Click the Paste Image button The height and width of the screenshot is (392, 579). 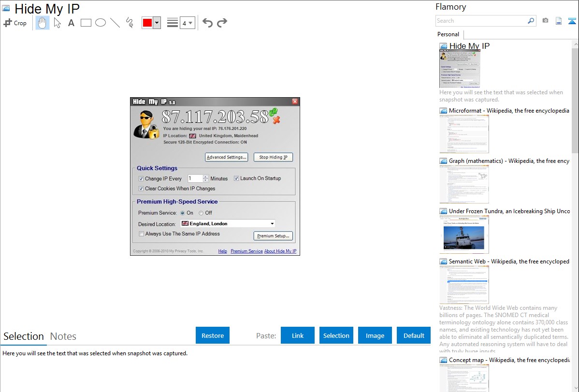pyautogui.click(x=375, y=335)
